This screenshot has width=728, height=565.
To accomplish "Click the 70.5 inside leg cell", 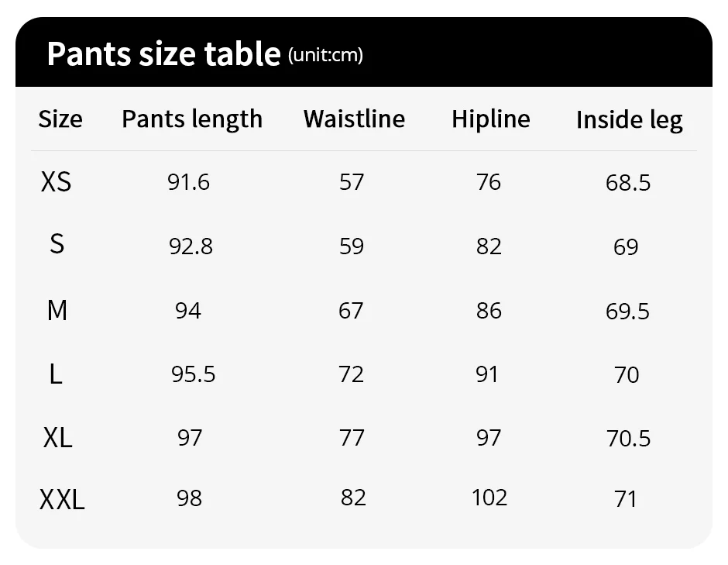I will (x=629, y=439).
